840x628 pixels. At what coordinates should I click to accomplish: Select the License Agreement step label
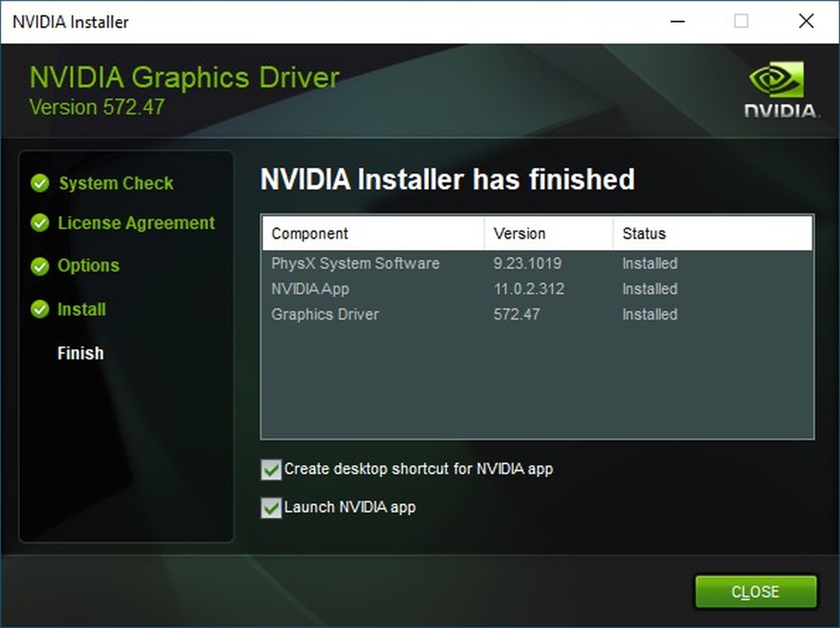[x=136, y=223]
